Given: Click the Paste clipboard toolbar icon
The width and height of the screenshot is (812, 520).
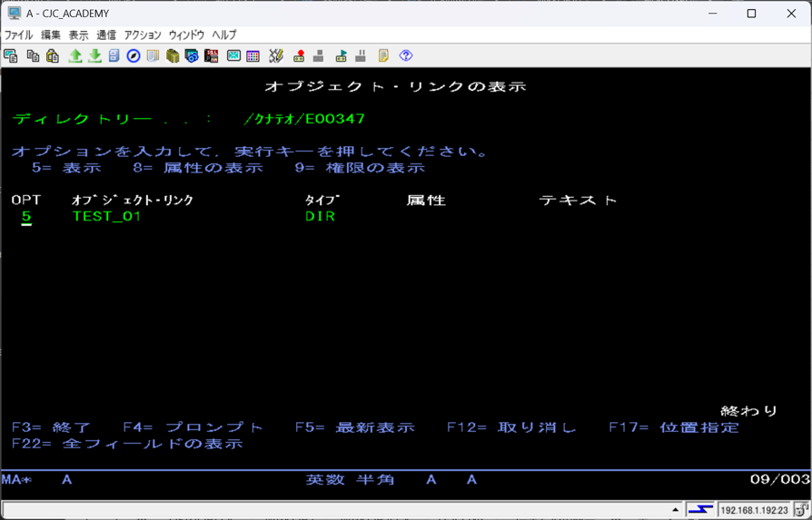Looking at the screenshot, I should pos(53,56).
